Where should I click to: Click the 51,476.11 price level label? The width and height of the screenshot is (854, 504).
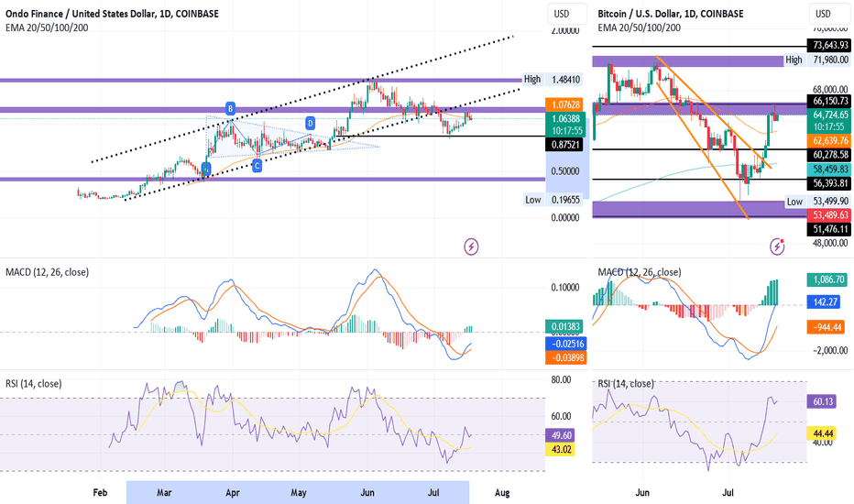(x=830, y=229)
